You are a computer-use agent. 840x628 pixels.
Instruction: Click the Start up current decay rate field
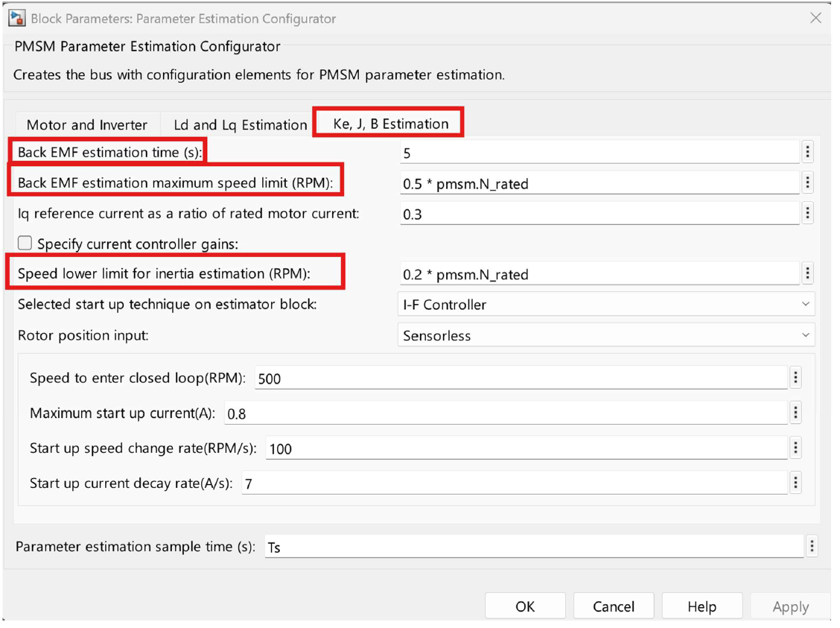pyautogui.click(x=514, y=483)
